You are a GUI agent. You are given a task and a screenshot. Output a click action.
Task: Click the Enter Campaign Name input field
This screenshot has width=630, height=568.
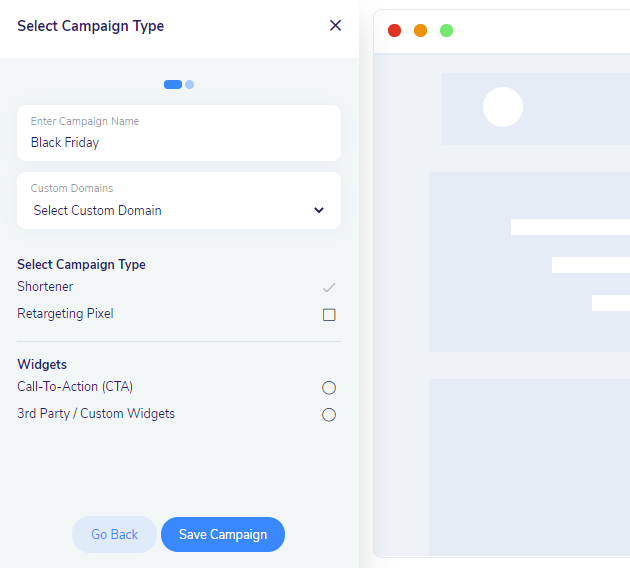point(178,142)
